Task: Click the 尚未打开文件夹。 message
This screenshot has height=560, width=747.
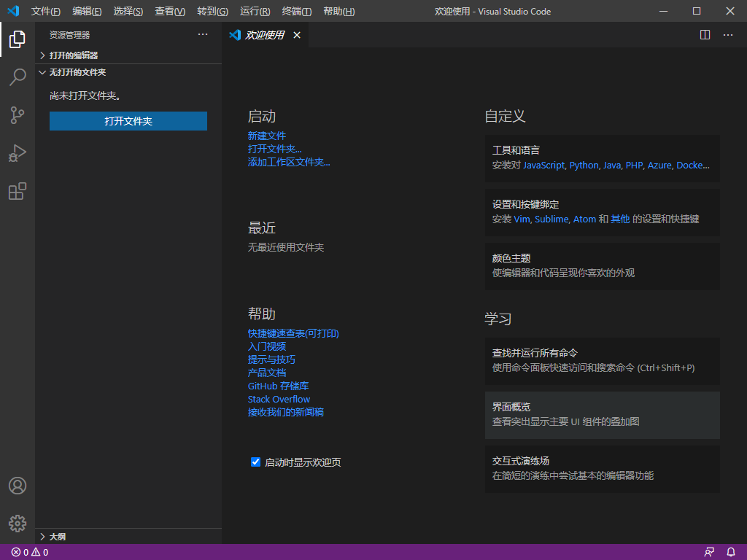Action: coord(85,96)
